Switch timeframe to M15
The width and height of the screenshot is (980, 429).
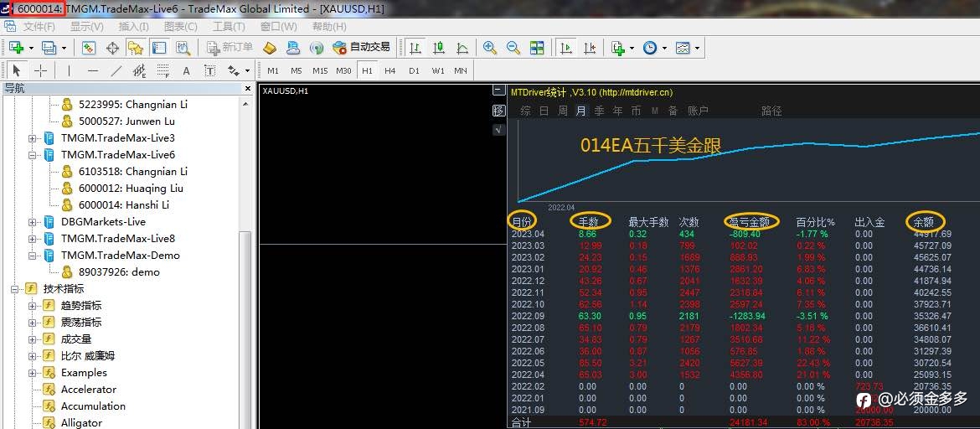pyautogui.click(x=320, y=70)
